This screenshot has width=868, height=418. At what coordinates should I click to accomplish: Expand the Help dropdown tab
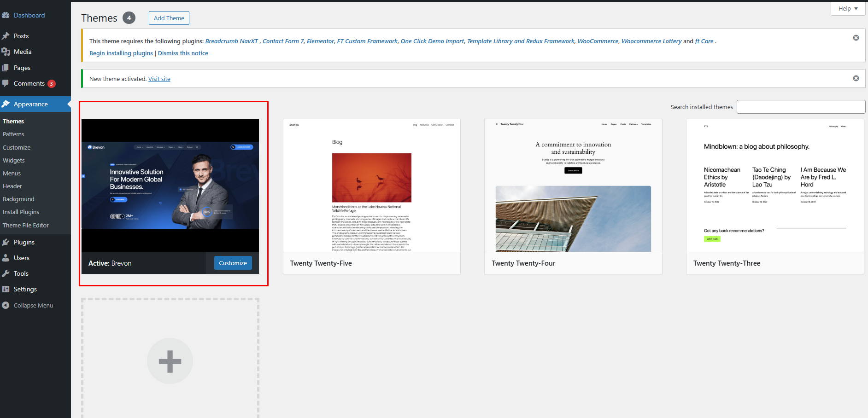pyautogui.click(x=848, y=8)
